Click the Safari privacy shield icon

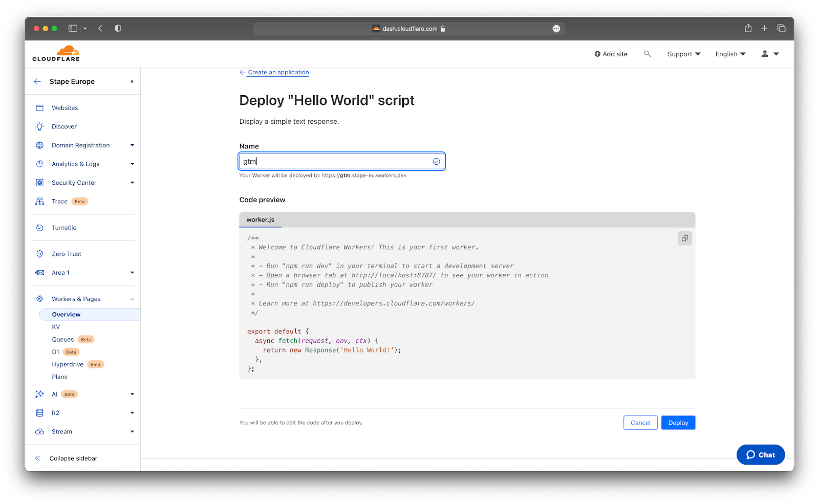[x=118, y=28]
